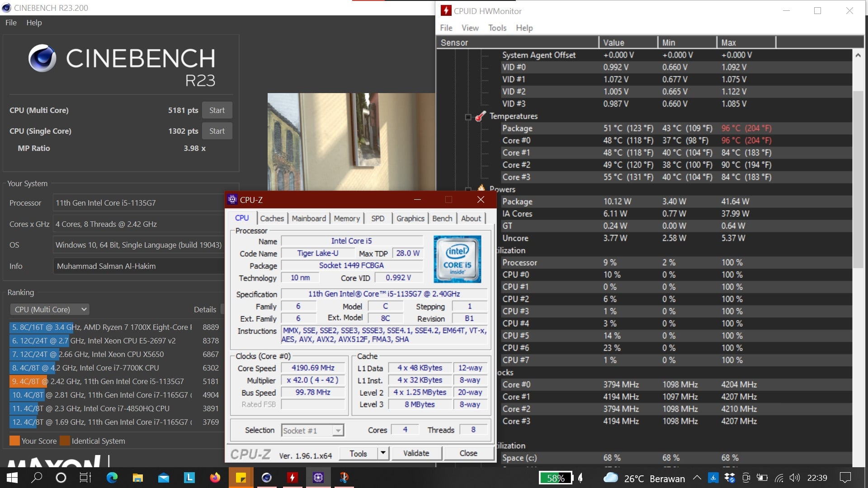
Task: Show hidden system tray icons
Action: coord(697,478)
